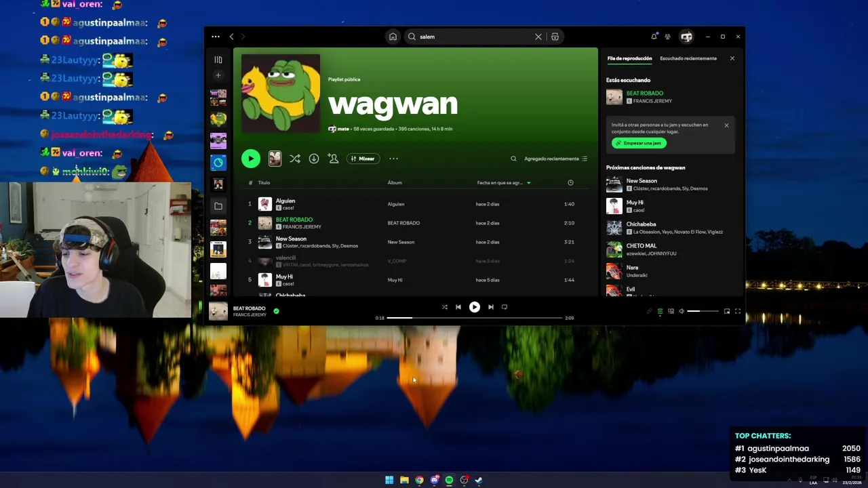Open the Spotify three-dots app menu
868x488 pixels.
coord(216,37)
